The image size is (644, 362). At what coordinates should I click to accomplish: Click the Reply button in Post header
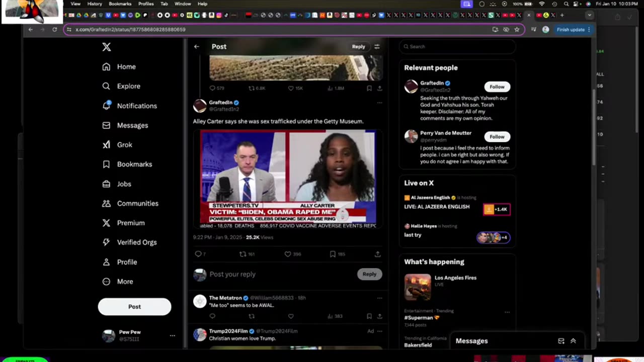[x=359, y=47]
